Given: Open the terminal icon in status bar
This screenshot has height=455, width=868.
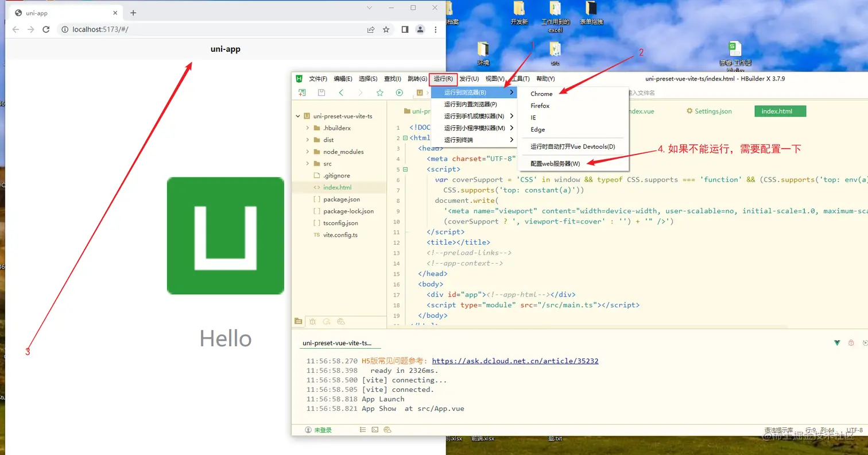Looking at the screenshot, I should coord(375,430).
